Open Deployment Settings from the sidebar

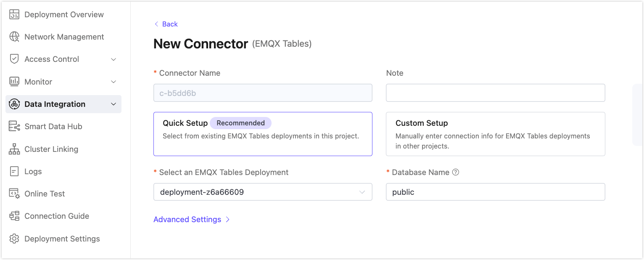click(x=62, y=239)
